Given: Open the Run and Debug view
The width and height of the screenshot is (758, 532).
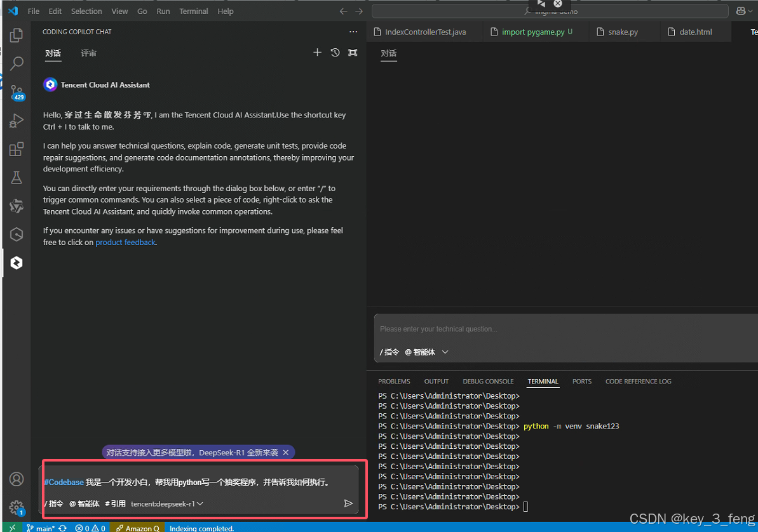Looking at the screenshot, I should point(17,121).
